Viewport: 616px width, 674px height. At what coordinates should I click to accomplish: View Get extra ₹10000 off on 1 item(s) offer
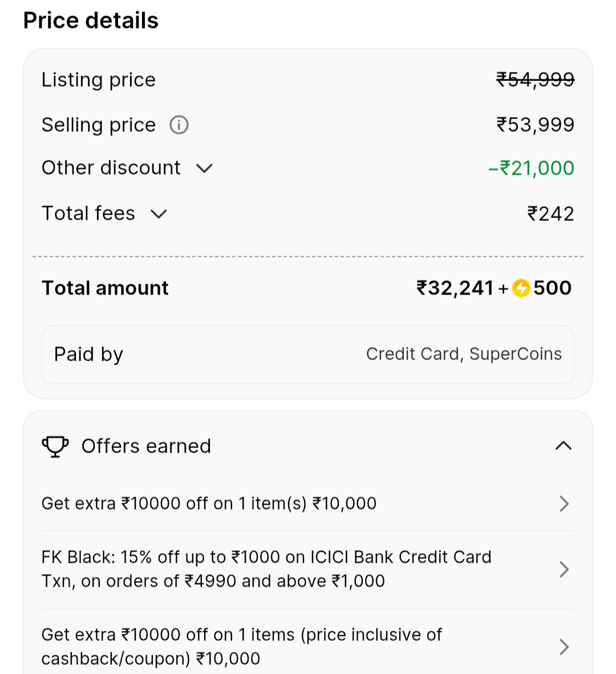[x=209, y=503]
